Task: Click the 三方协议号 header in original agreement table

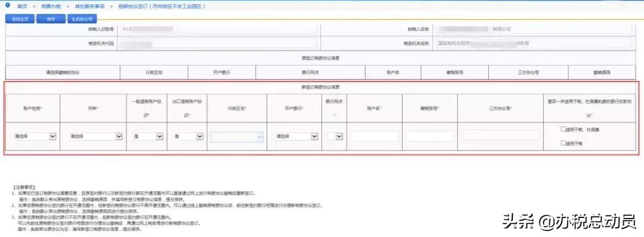Action: coord(528,72)
